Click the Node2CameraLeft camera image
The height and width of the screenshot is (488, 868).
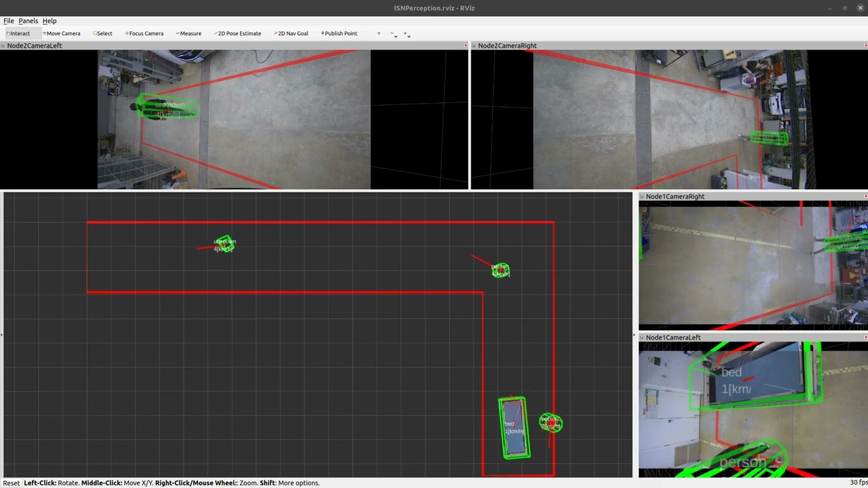(x=234, y=119)
